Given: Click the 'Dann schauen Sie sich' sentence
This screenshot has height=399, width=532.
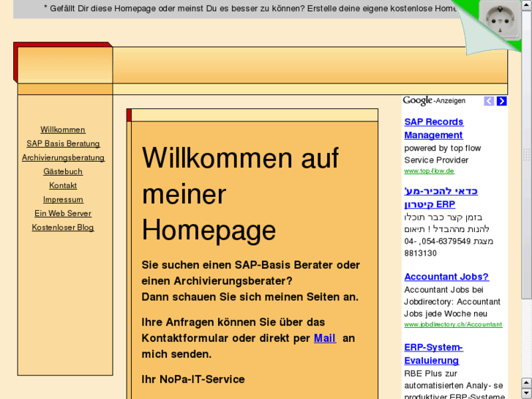Looking at the screenshot, I should tap(250, 297).
